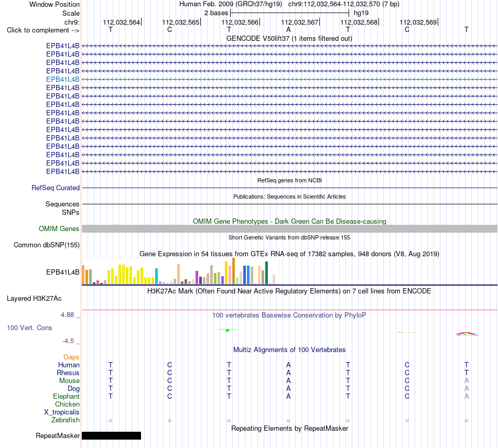Open '100 vertebrates Basewise Conservation by PhyloP'
Image resolution: width=498 pixels, height=448 pixels.
point(289,315)
